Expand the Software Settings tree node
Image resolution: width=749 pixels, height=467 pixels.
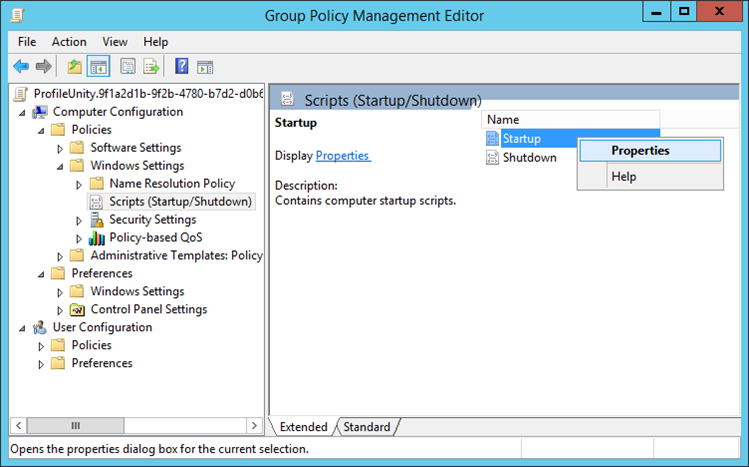click(x=61, y=148)
